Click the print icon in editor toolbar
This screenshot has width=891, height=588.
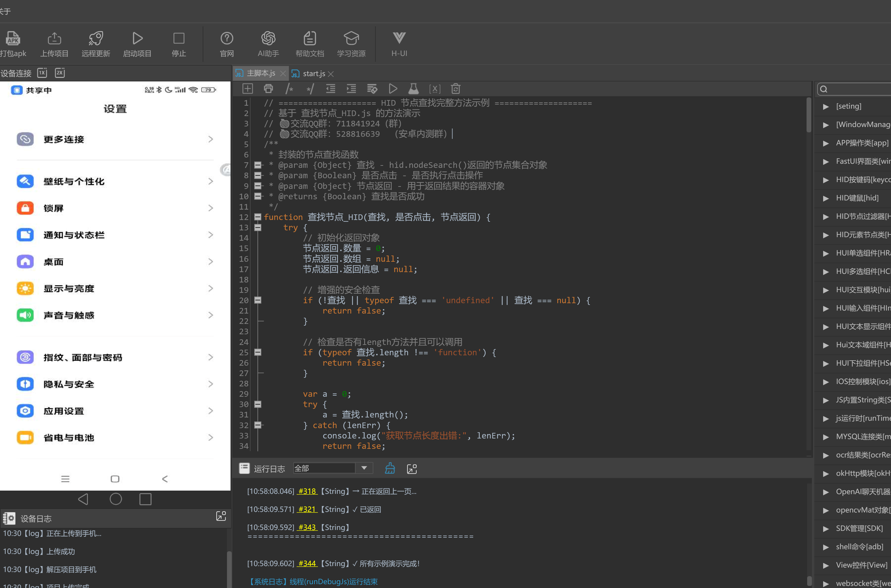(268, 89)
